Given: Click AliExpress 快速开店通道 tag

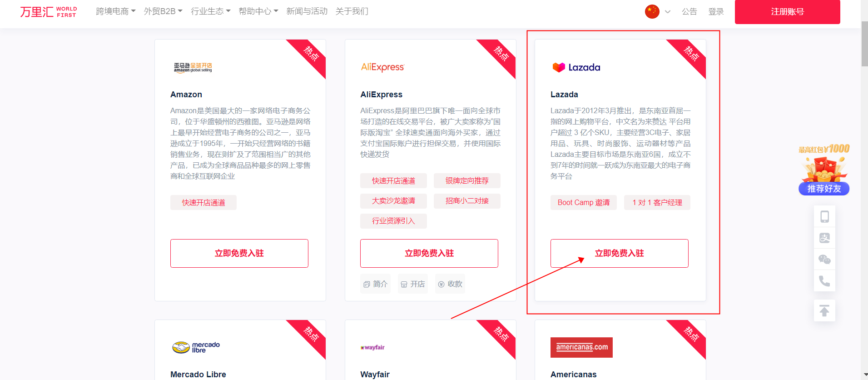Looking at the screenshot, I should click(x=394, y=181).
